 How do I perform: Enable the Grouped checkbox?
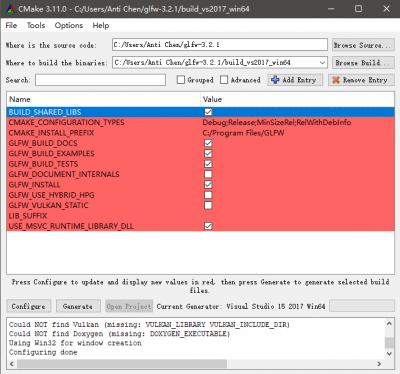181,80
